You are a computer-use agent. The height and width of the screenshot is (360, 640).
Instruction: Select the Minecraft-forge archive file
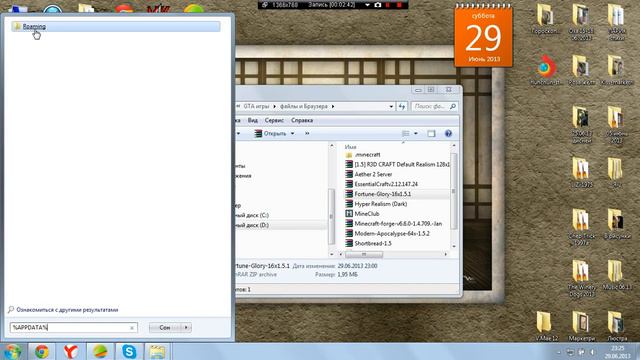point(393,224)
